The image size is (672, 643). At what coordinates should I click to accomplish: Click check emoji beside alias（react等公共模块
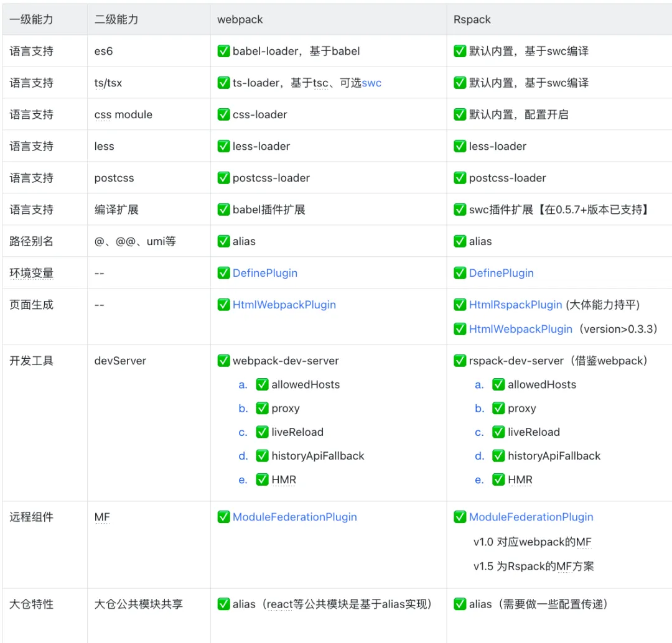(x=224, y=604)
